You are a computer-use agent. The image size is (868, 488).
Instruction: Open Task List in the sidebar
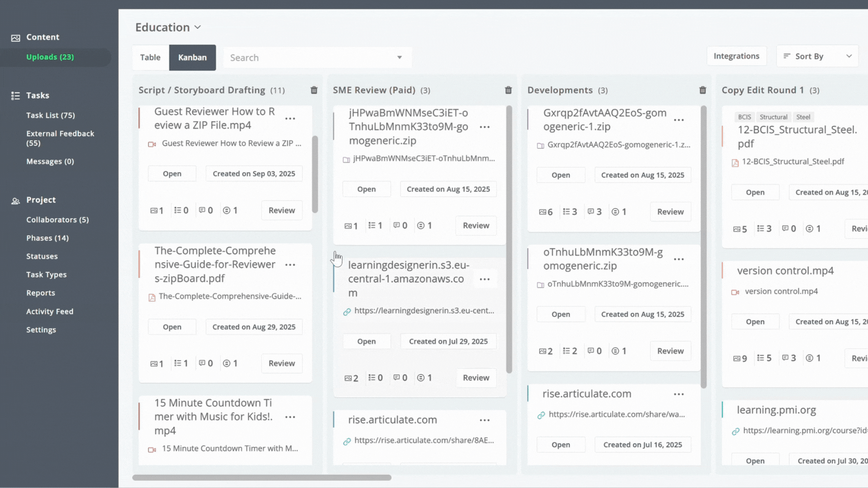50,115
